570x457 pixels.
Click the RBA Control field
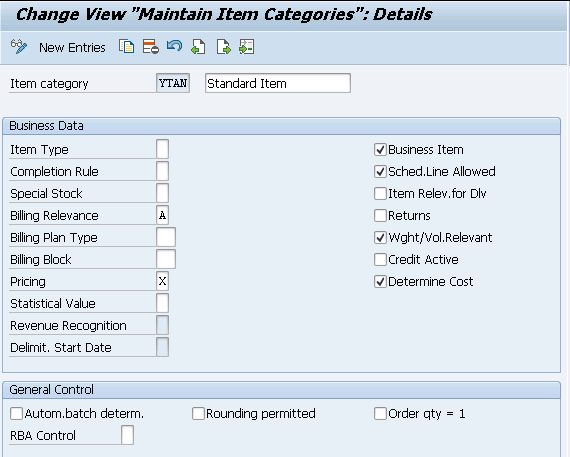127,435
